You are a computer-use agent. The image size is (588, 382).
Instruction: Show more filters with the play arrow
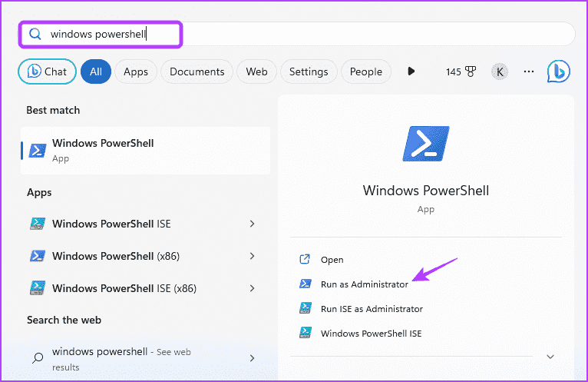[x=411, y=71]
